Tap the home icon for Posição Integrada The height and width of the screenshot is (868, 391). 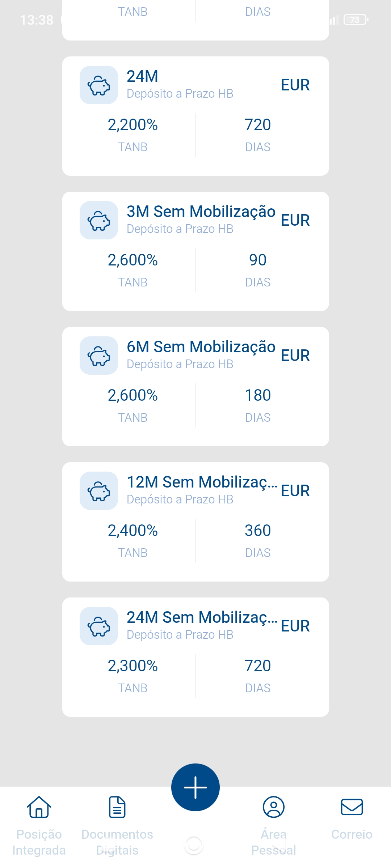[39, 807]
